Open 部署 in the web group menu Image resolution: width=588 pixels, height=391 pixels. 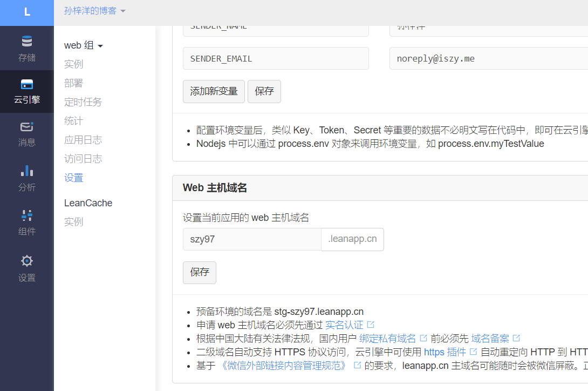click(73, 83)
